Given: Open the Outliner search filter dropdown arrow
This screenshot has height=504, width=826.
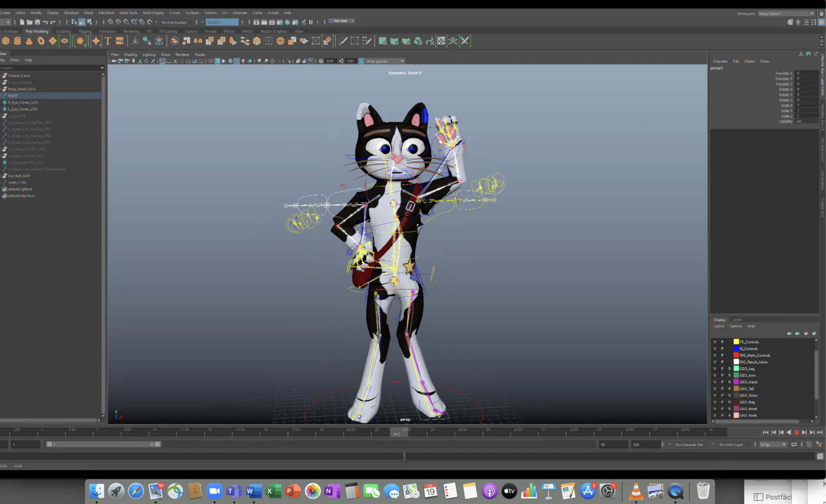Looking at the screenshot, I should pos(102,68).
